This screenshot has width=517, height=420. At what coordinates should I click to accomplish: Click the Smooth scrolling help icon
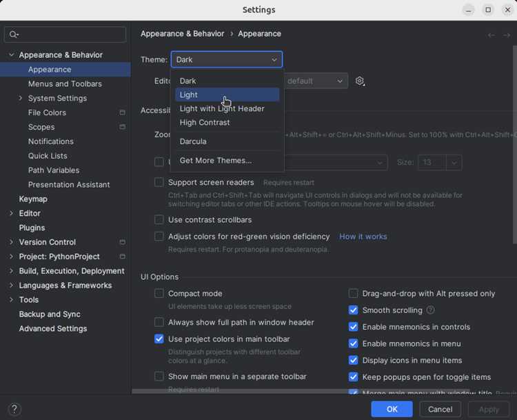(430, 310)
